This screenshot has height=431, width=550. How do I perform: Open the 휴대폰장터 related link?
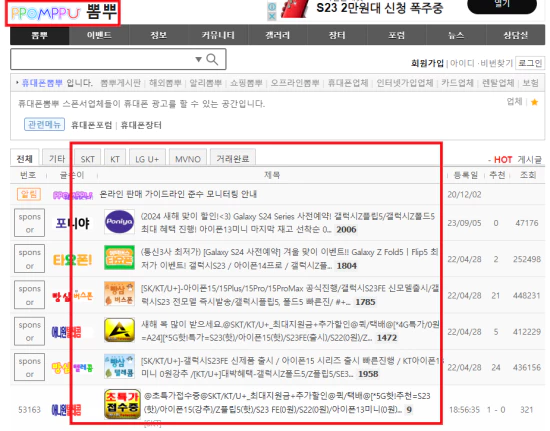141,125
